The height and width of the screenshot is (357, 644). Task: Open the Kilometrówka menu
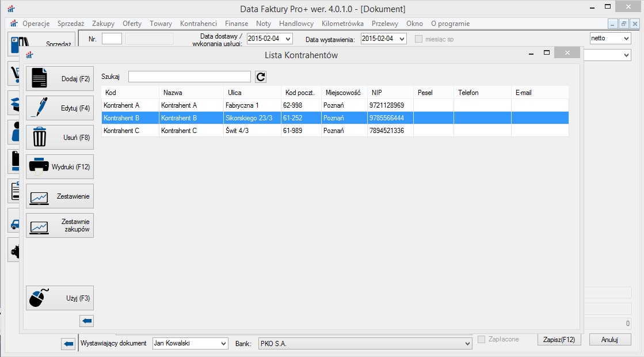[x=342, y=24]
